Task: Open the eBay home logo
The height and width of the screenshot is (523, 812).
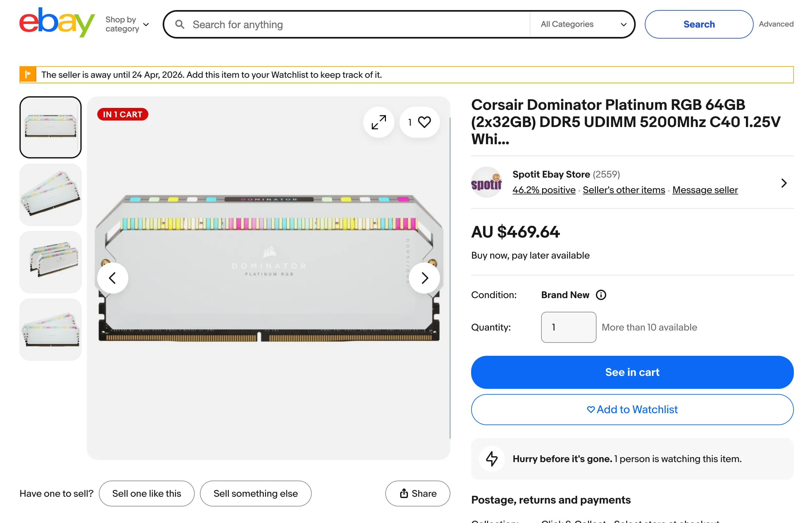Action: pyautogui.click(x=57, y=22)
